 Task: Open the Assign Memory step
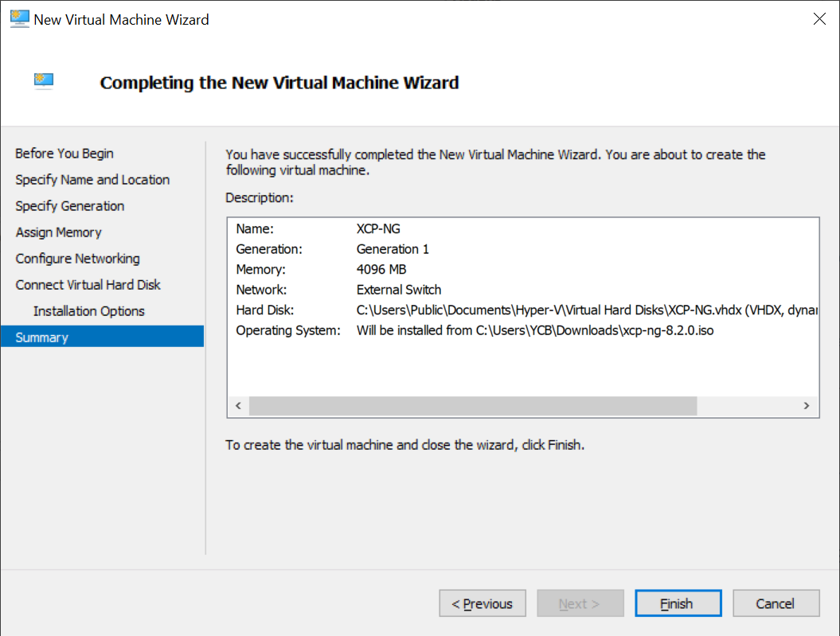[58, 232]
